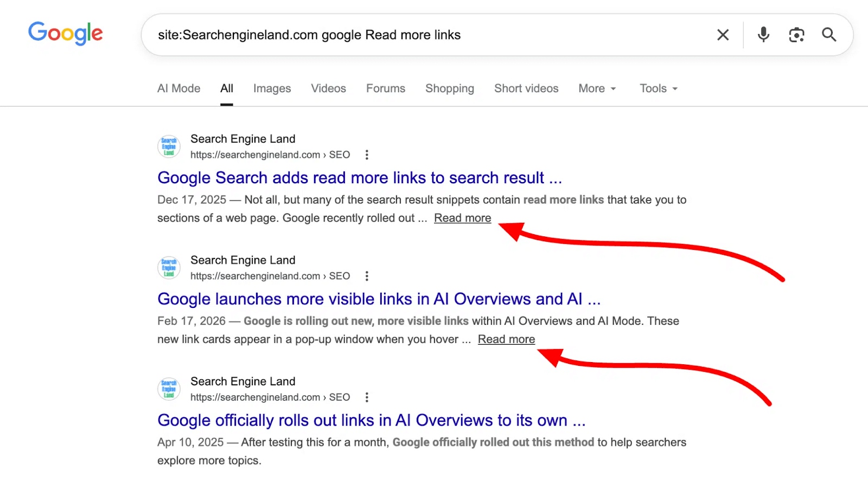The image size is (868, 490).
Task: Open AI Mode
Action: point(178,88)
